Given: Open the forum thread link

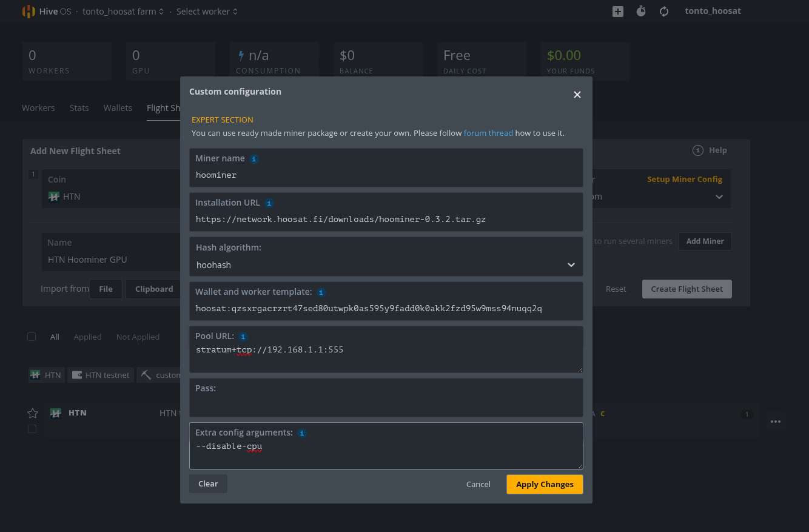Looking at the screenshot, I should pyautogui.click(x=488, y=133).
